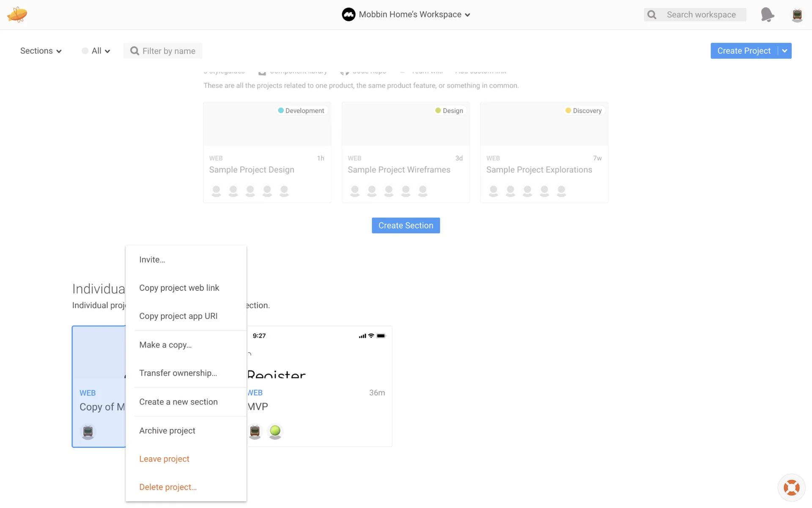The width and height of the screenshot is (812, 508).
Task: Click the Zeplin blimp logo
Action: pyautogui.click(x=17, y=14)
